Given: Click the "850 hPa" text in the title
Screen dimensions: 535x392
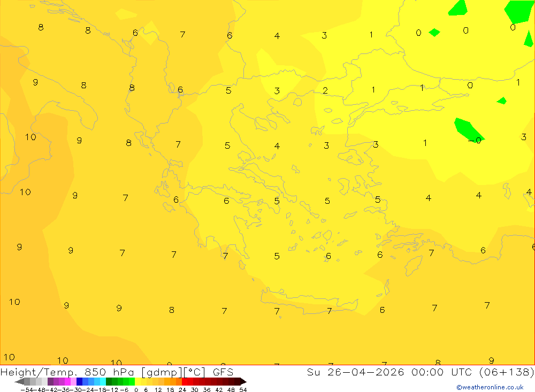Looking at the screenshot, I should click(109, 372).
